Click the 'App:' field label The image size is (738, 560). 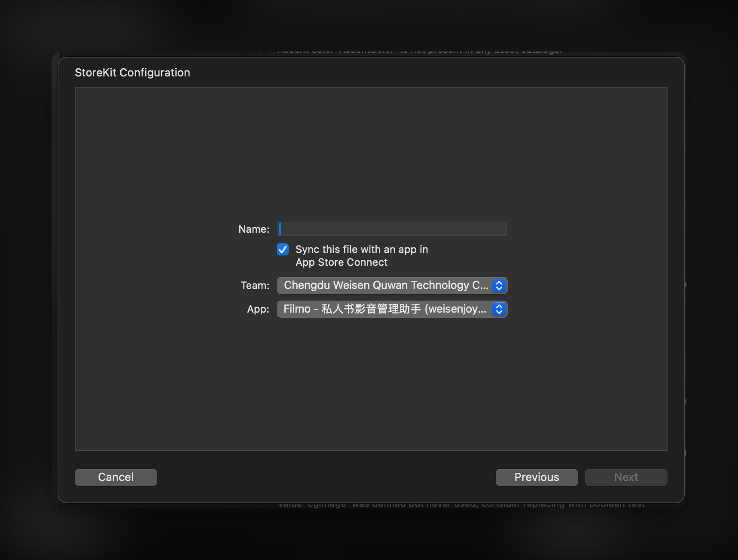(x=258, y=309)
